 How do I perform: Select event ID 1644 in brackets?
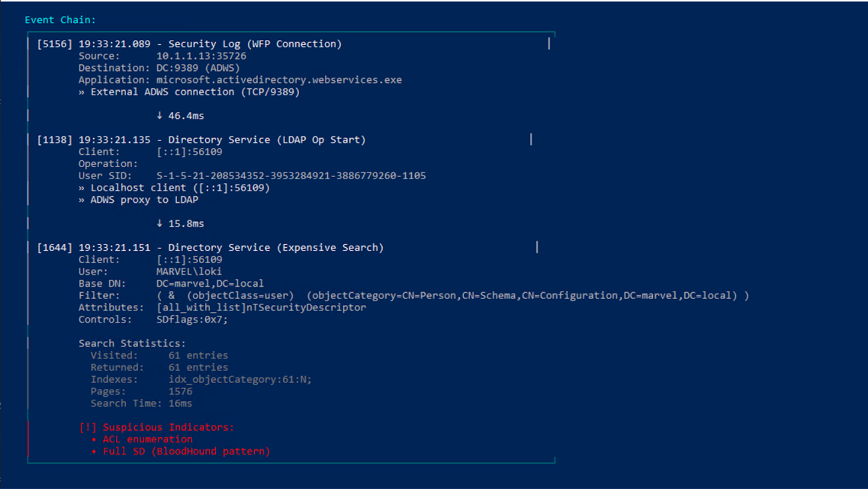54,248
